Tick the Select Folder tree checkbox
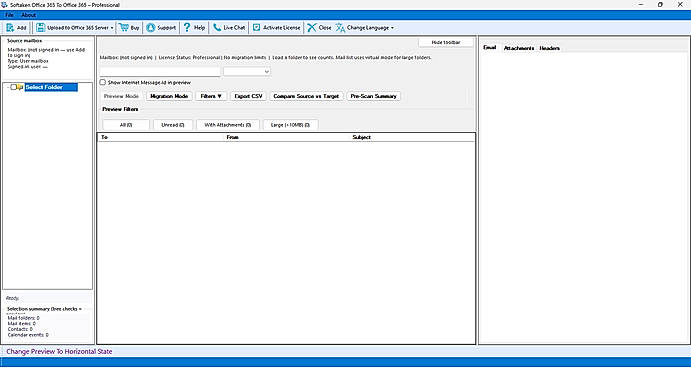The width and height of the screenshot is (691, 368). [14, 87]
